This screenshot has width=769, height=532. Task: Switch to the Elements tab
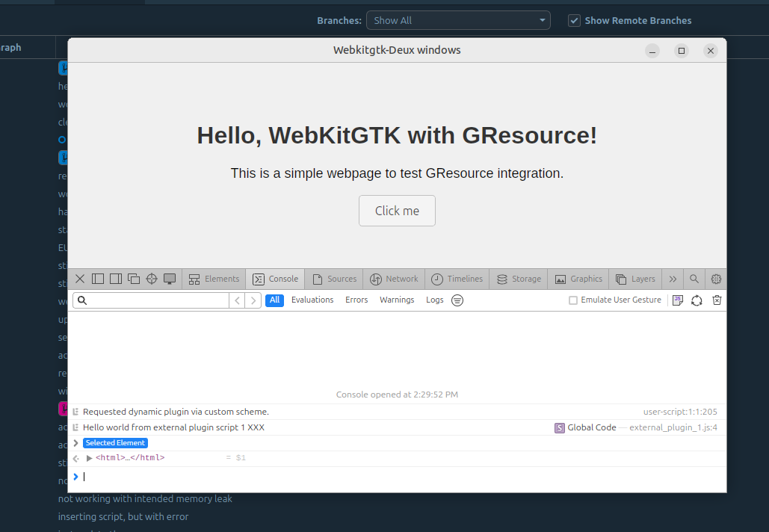click(x=214, y=279)
